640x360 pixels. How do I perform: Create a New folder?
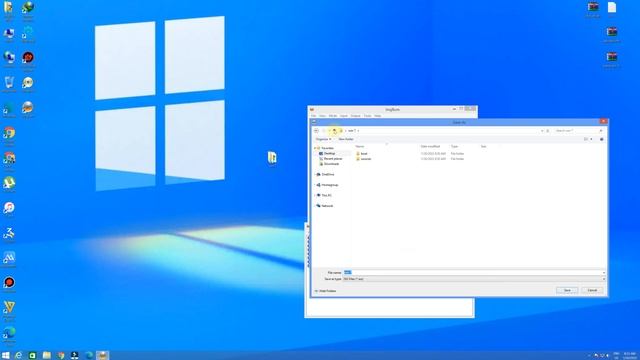click(346, 139)
